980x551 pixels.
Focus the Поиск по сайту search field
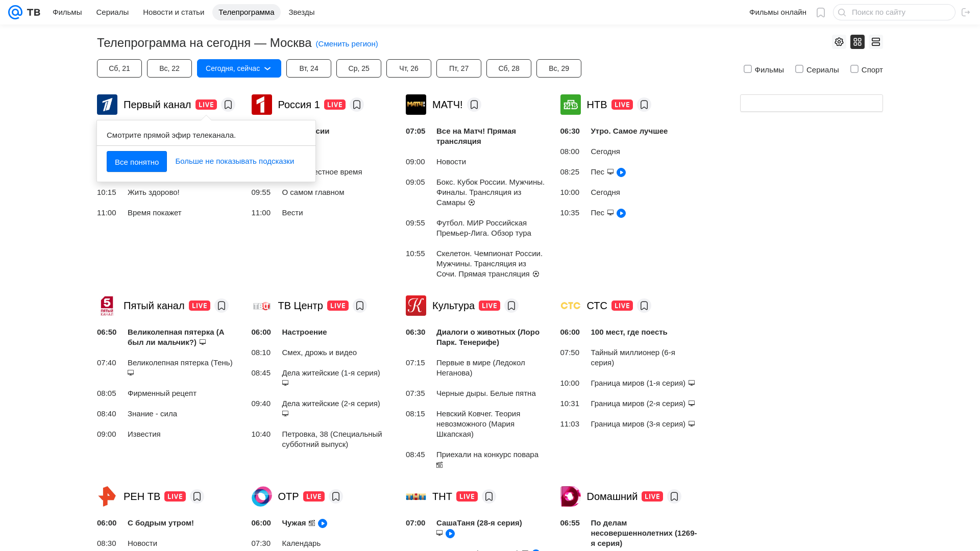(894, 12)
